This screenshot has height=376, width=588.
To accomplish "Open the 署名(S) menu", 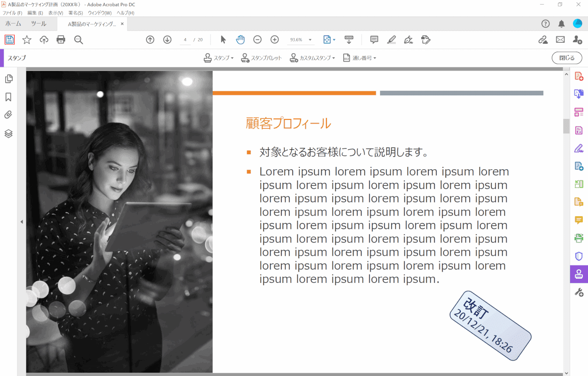I will click(x=76, y=13).
